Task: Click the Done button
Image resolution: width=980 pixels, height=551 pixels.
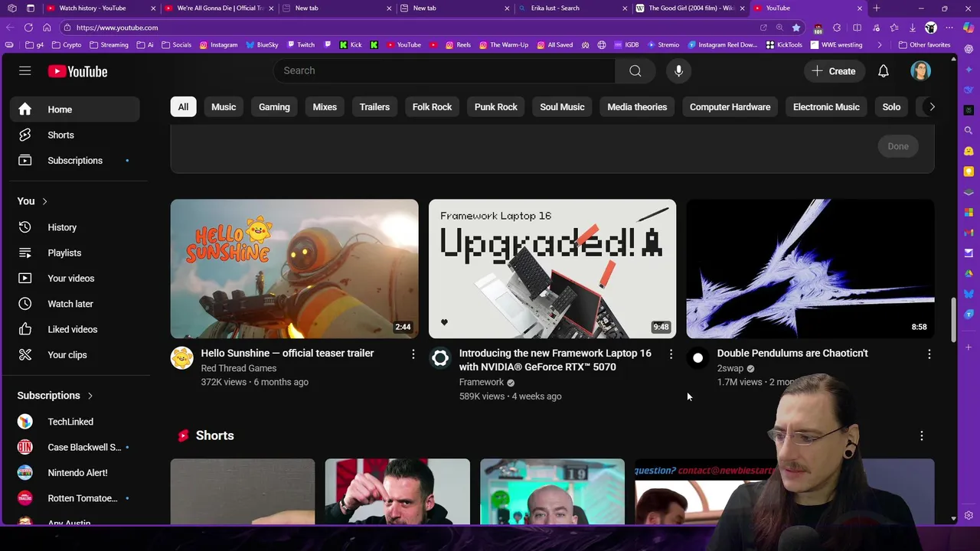Action: (x=898, y=146)
